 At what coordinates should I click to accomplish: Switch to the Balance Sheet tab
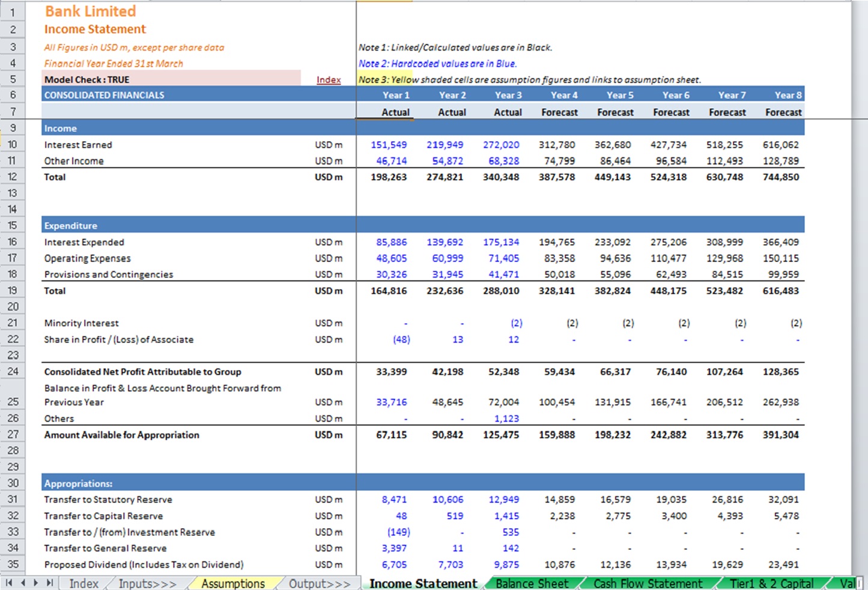(532, 583)
